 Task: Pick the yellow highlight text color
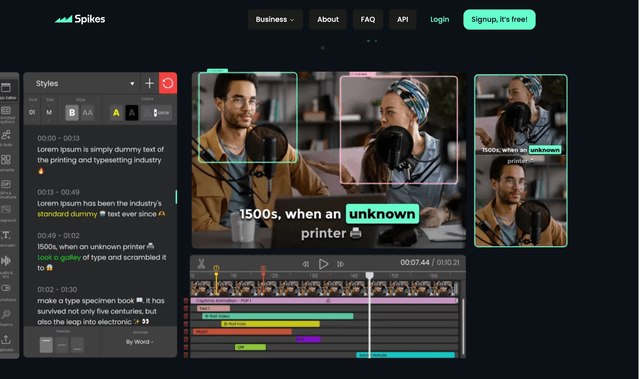tap(116, 113)
